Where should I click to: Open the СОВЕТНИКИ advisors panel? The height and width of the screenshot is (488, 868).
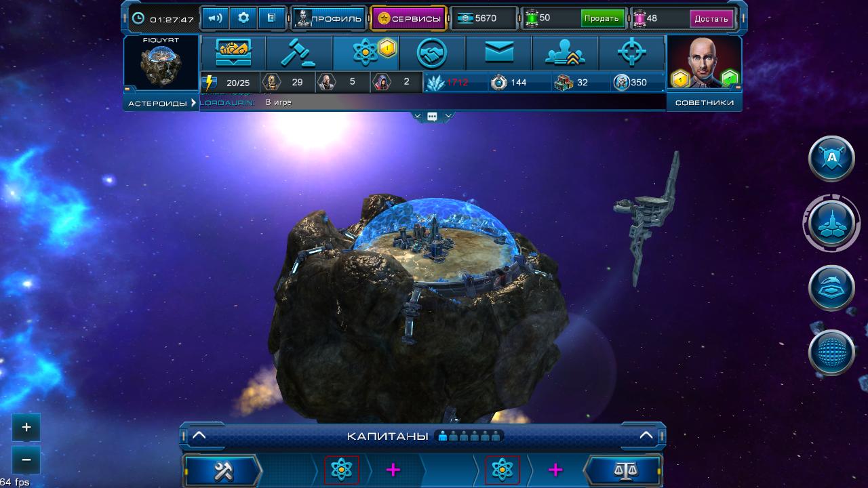click(x=705, y=103)
